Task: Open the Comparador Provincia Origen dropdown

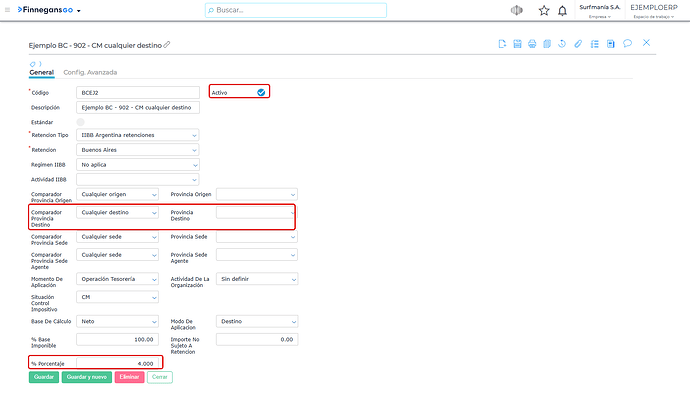Action: pos(117,194)
